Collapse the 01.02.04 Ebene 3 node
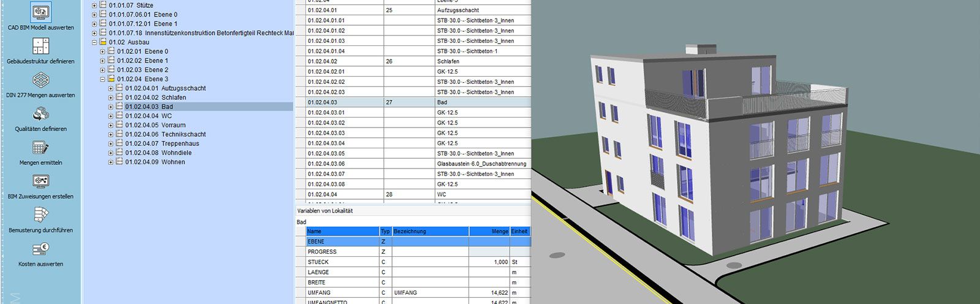This screenshot has height=304, width=980. pyautogui.click(x=102, y=79)
